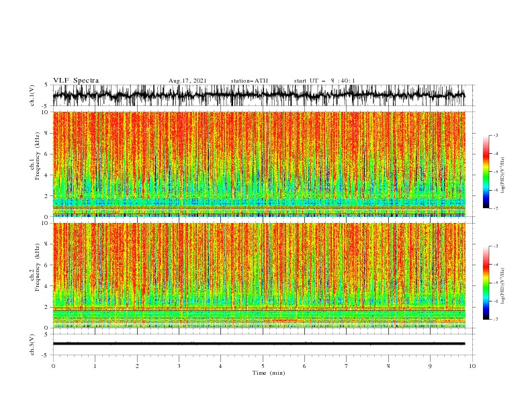Click the 'ch.3(V)' waveform axis label
Viewport: 532px width, 411px height.
pos(32,345)
